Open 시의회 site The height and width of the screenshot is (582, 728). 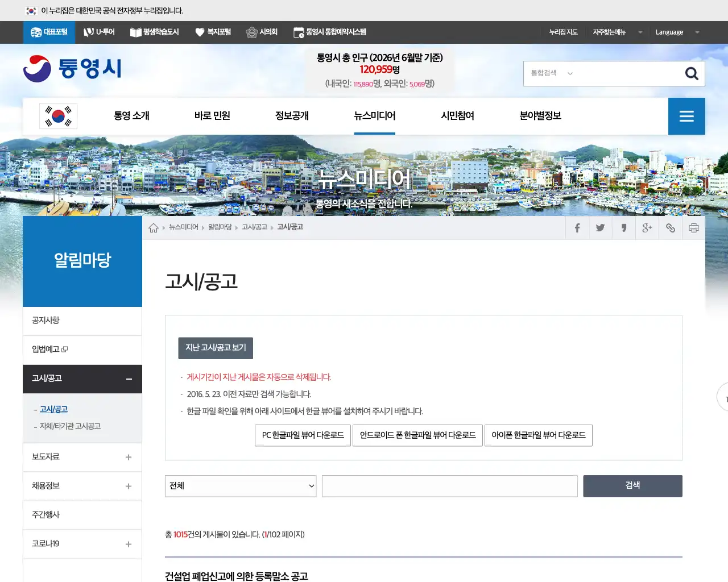click(262, 32)
